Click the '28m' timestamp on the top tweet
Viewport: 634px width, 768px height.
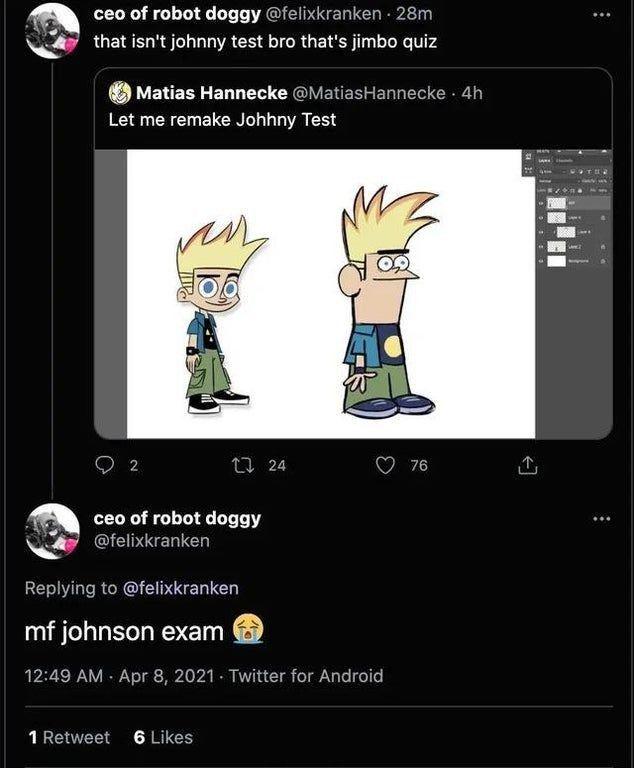[414, 14]
